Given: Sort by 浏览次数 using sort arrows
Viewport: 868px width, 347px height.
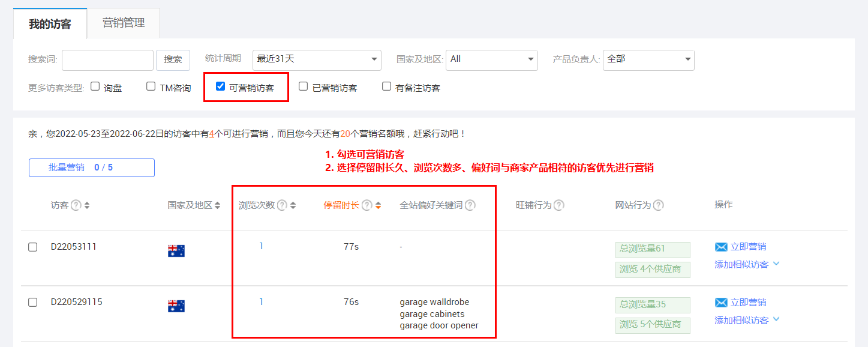Looking at the screenshot, I should pos(293,205).
